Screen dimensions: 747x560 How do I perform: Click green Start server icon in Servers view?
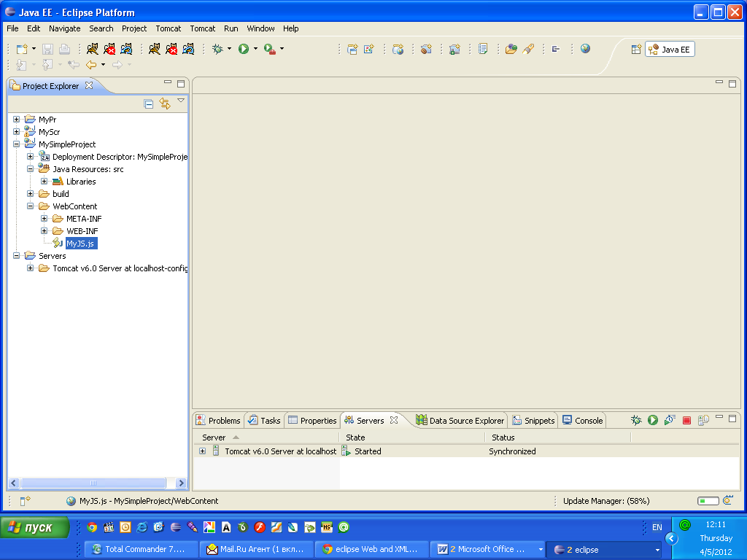click(653, 420)
